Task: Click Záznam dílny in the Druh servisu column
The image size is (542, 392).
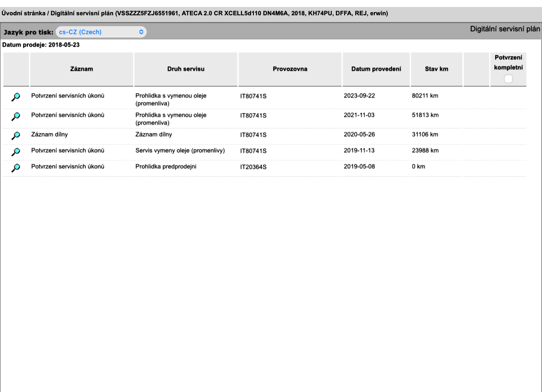Action: tap(153, 134)
